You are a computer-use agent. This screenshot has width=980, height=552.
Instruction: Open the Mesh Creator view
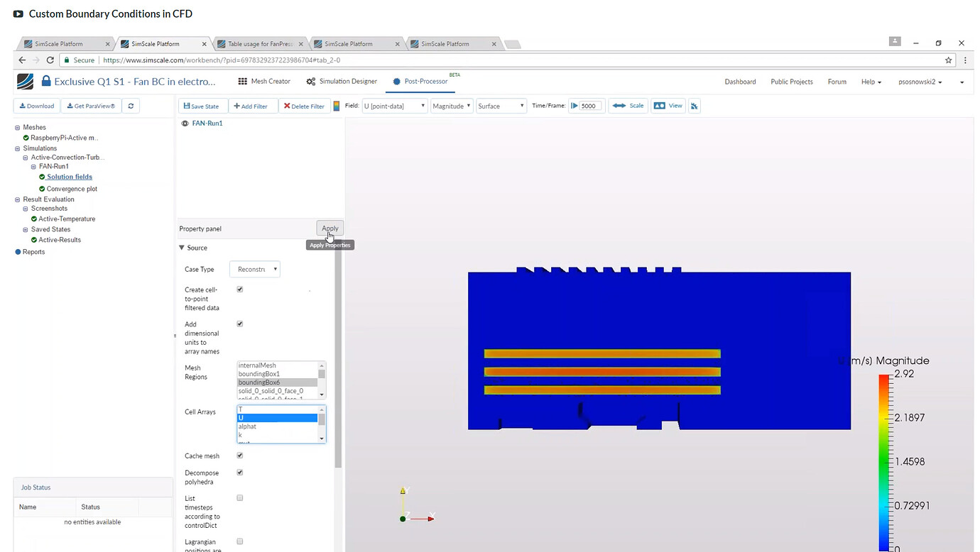click(263, 81)
